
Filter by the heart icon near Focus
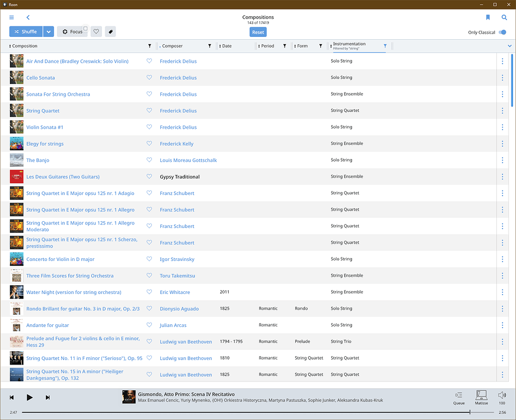coord(96,31)
